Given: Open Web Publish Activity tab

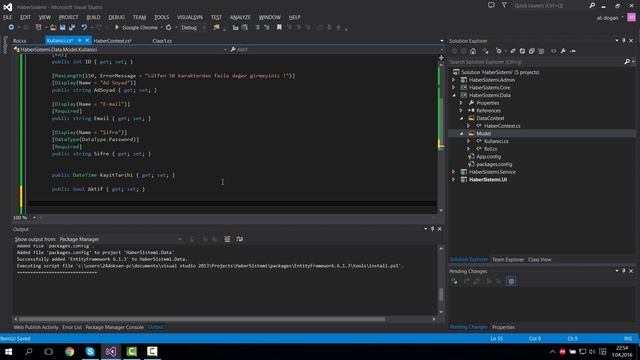Looking at the screenshot, I should pos(36,327).
